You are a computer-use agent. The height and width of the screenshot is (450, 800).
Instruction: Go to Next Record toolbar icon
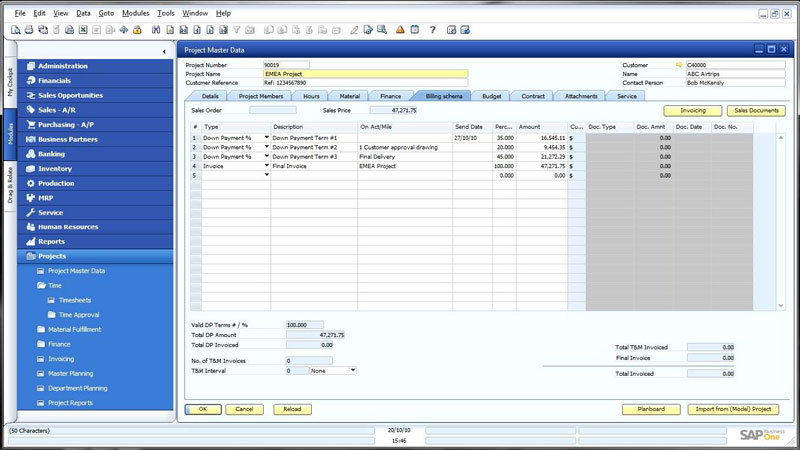click(210, 30)
